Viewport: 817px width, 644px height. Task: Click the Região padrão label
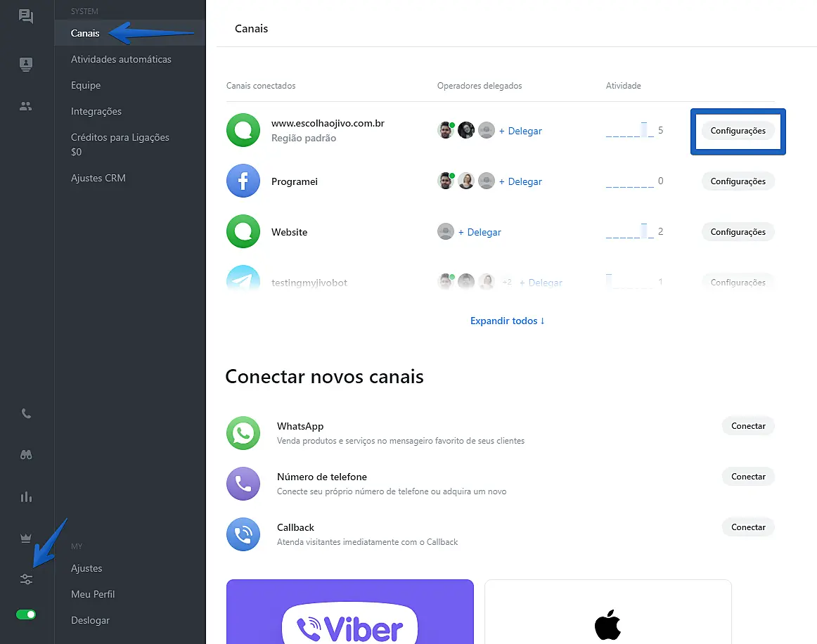pos(304,138)
